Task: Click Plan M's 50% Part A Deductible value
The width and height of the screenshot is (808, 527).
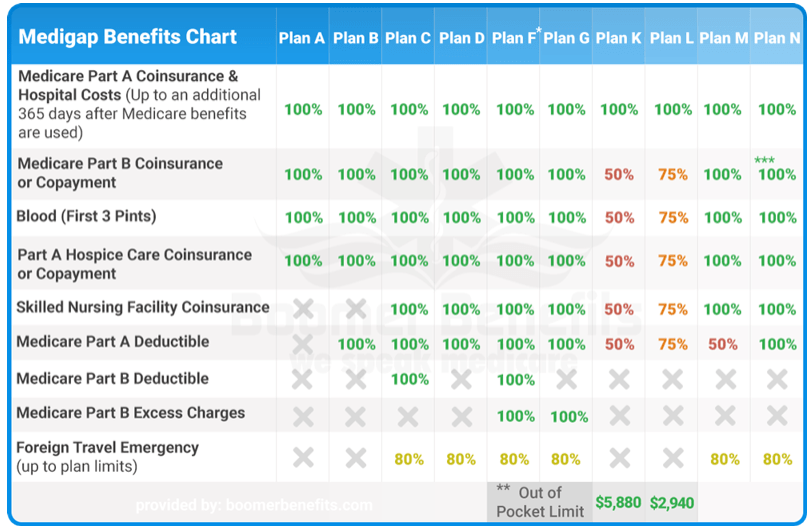Action: point(723,344)
